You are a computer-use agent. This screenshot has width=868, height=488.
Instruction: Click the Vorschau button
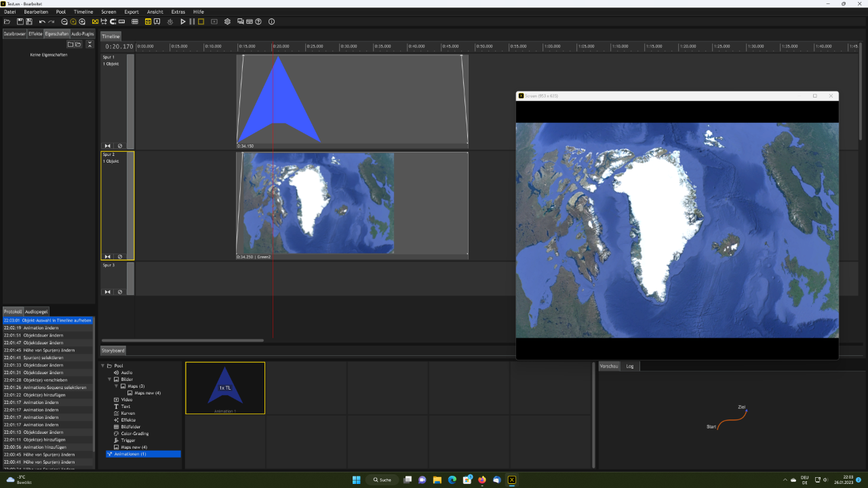(609, 366)
